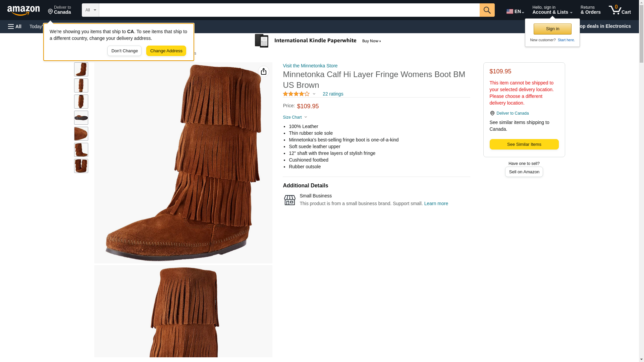This screenshot has height=362, width=644.
Task: Expand the Size Chart dropdown
Action: point(295,117)
